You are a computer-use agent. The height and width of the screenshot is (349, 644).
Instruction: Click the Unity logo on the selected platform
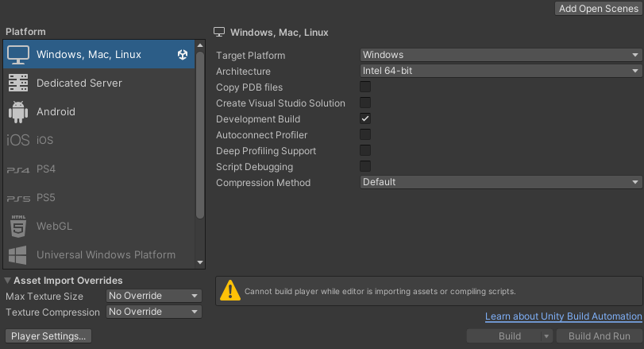(183, 55)
